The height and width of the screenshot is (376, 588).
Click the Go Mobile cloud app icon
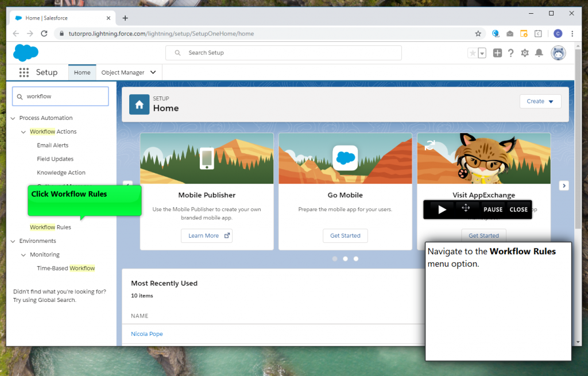pyautogui.click(x=345, y=158)
